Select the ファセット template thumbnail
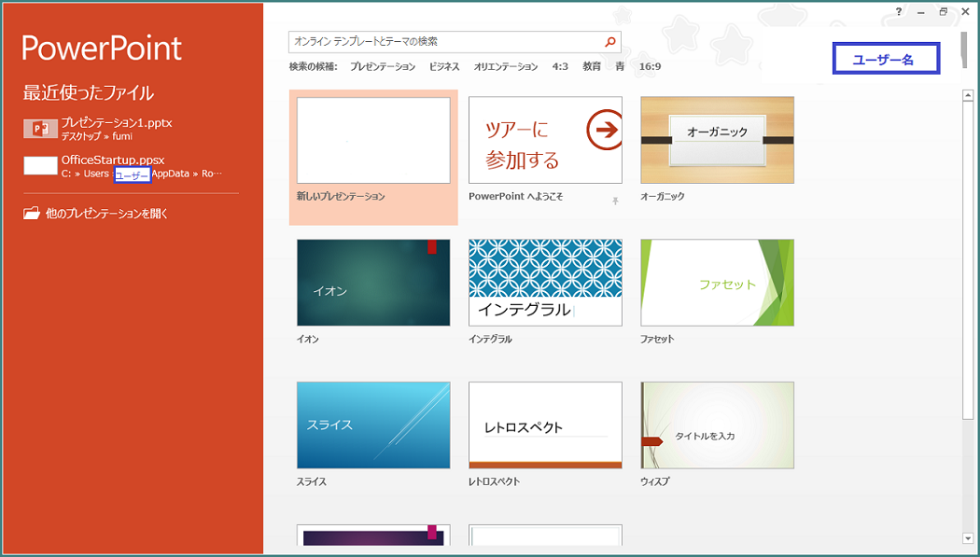 click(x=717, y=283)
